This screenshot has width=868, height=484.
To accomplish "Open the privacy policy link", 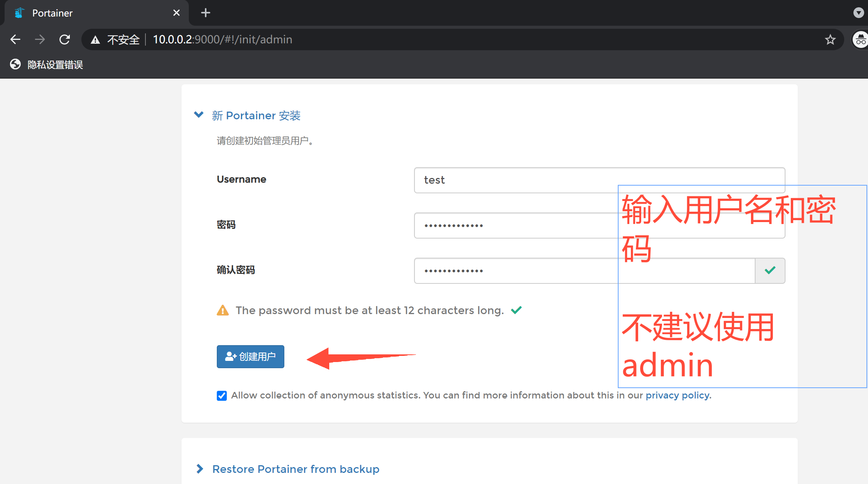I will coord(677,395).
